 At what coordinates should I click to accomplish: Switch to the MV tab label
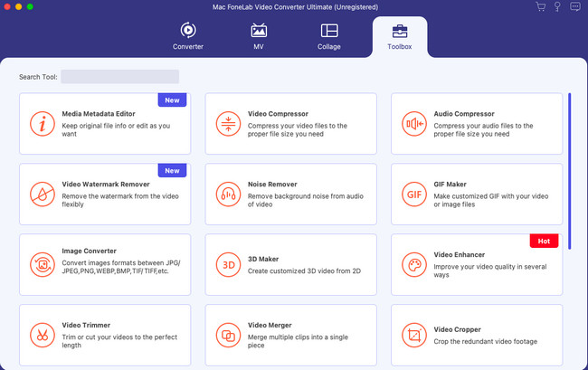259,46
